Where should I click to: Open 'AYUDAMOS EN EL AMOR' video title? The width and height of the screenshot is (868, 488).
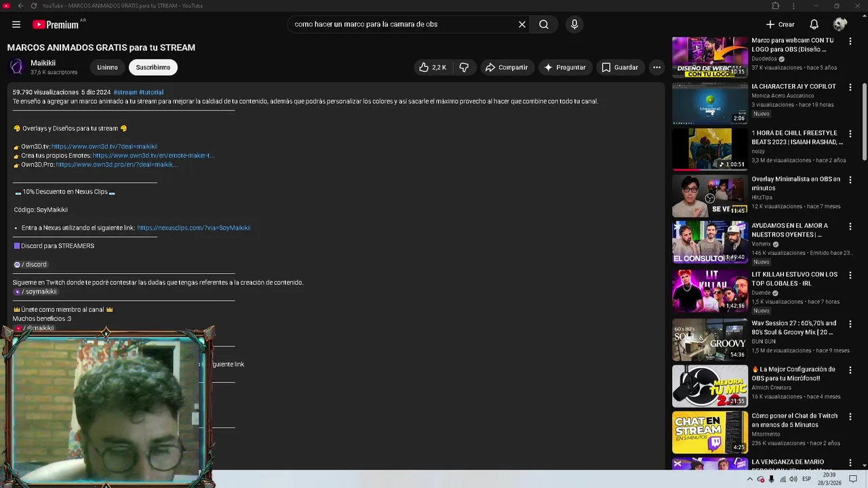click(789, 230)
